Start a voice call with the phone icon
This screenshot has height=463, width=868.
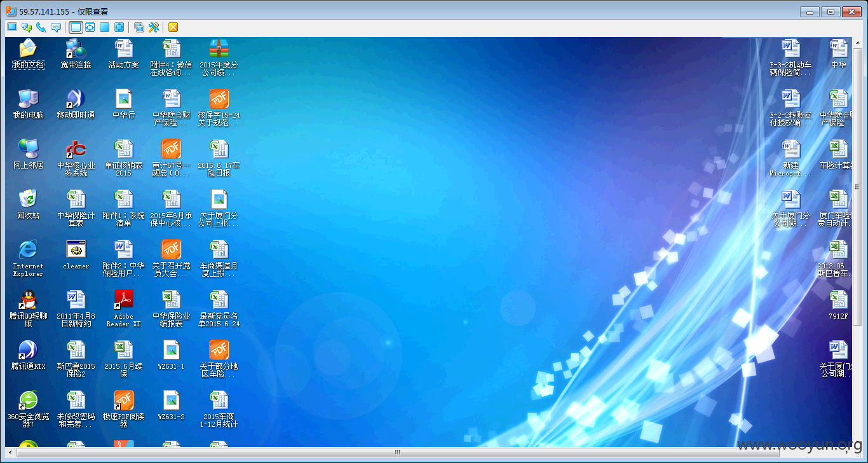tap(41, 27)
